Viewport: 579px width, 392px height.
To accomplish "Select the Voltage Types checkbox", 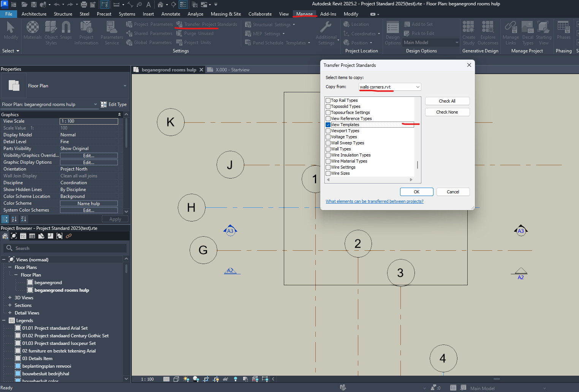I will point(328,137).
